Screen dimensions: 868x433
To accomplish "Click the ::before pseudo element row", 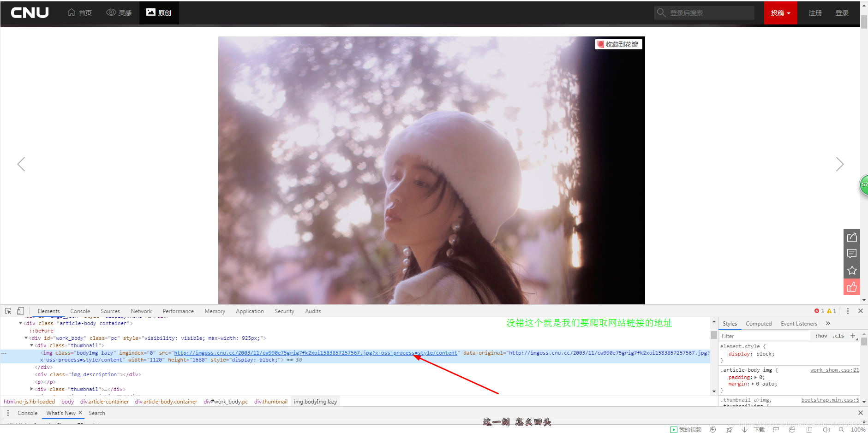I will click(x=42, y=331).
